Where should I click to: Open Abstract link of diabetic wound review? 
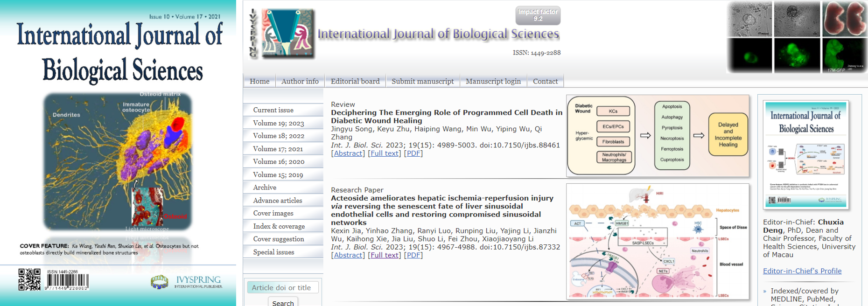pyautogui.click(x=348, y=153)
